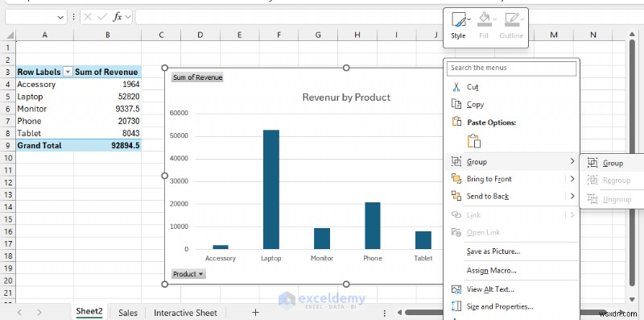Switch to the Sales sheet tab

click(128, 313)
